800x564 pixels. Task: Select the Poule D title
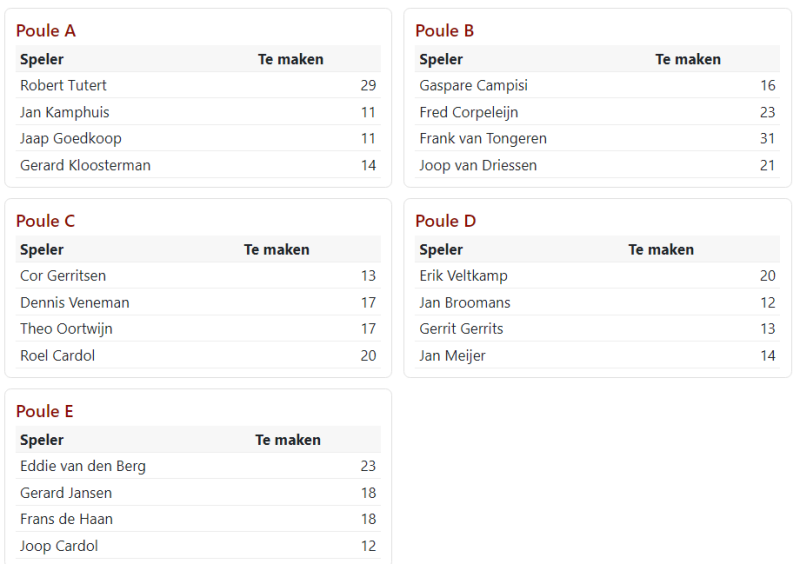tap(446, 221)
